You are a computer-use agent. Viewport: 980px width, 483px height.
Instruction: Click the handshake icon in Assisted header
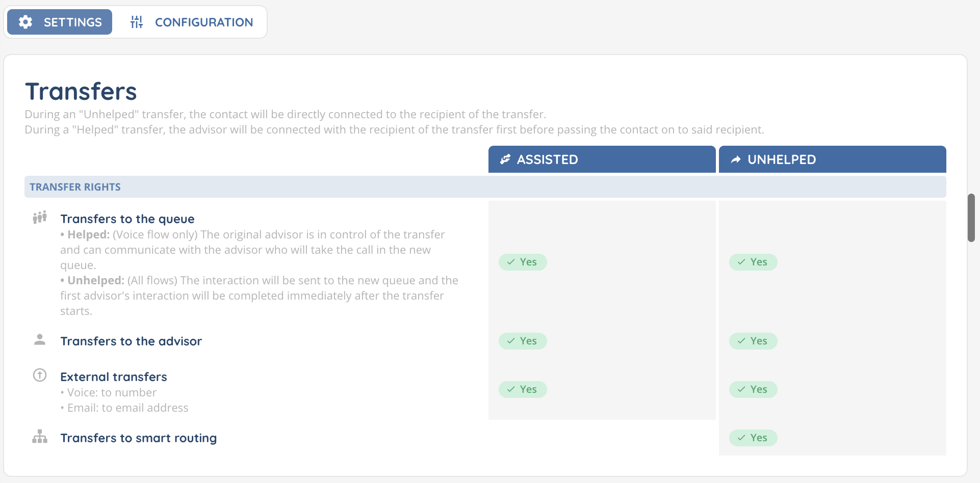pos(505,159)
